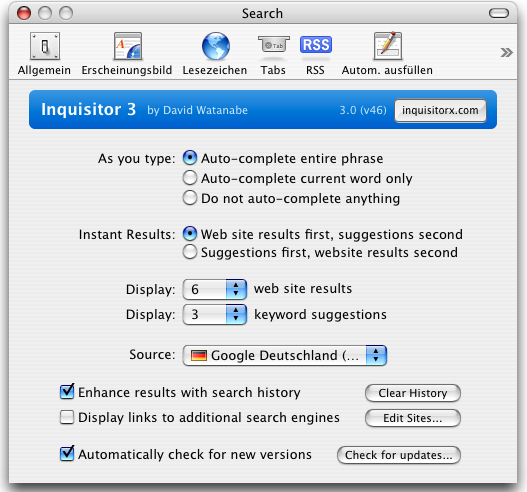The image size is (527, 492).
Task: Open the web site results count dropdown
Action: [215, 289]
